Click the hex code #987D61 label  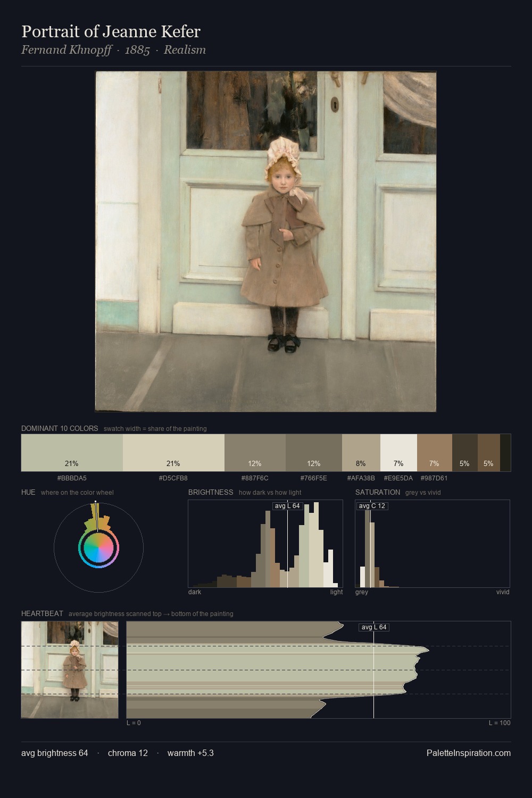click(x=434, y=478)
